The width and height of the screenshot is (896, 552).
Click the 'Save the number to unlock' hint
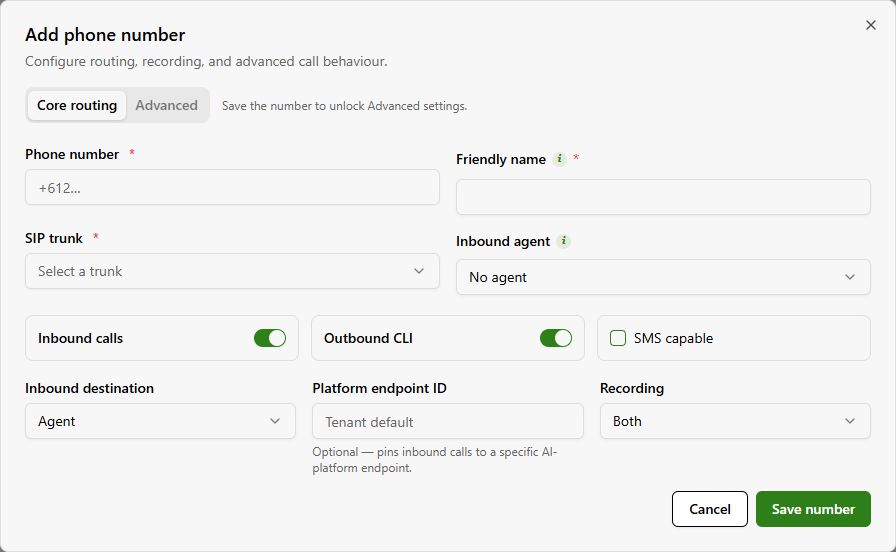pyautogui.click(x=345, y=106)
